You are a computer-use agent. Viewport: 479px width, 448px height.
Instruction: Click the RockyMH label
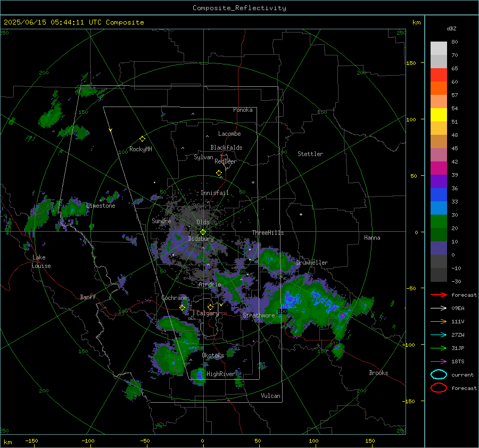coord(141,149)
